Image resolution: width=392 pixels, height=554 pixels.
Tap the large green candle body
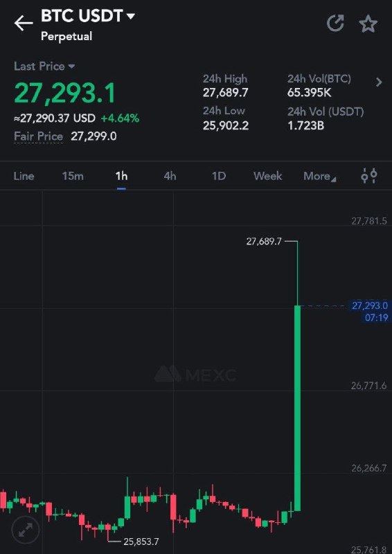[x=298, y=408]
